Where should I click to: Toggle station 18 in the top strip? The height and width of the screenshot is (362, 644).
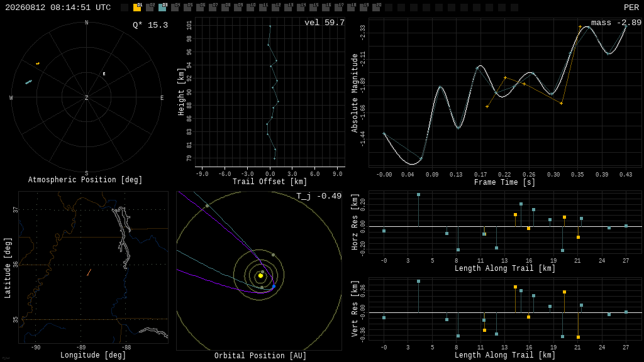pos(351,8)
